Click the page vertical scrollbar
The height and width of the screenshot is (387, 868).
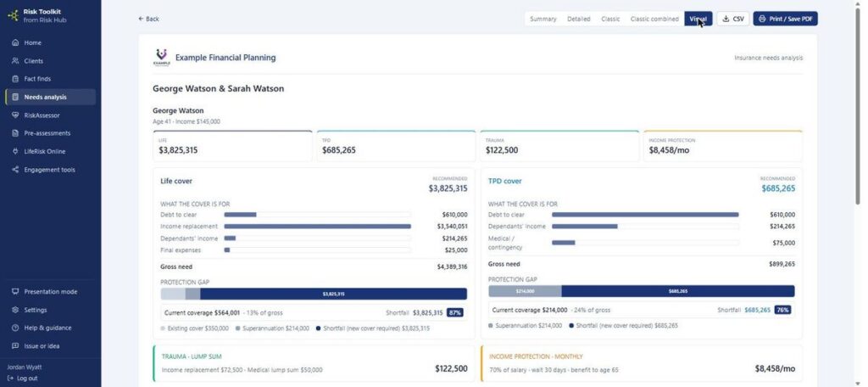860,104
